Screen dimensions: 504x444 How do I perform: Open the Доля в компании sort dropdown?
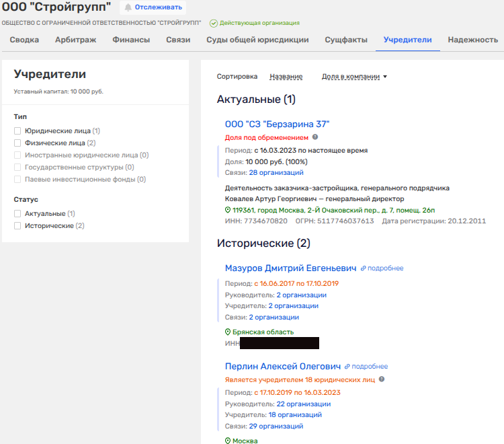tap(354, 77)
